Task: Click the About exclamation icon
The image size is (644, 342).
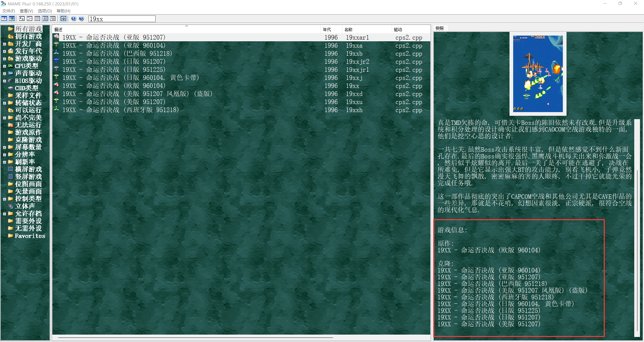Action: 73,19
